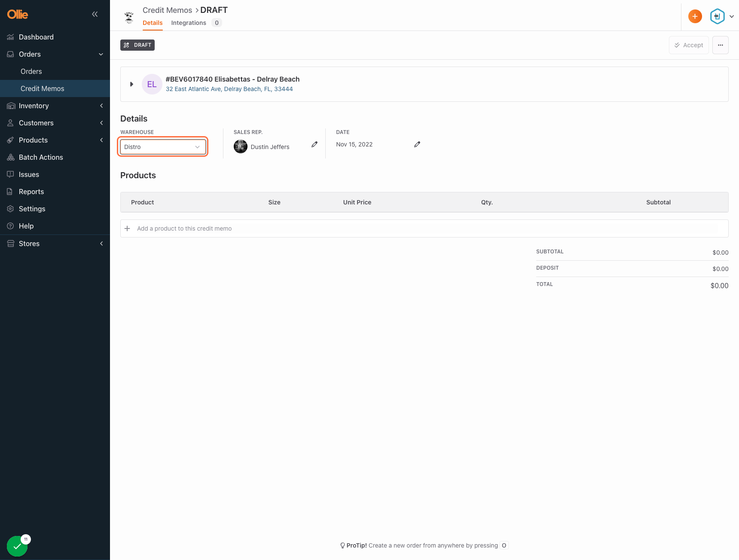Click the Integrations count badge 0
This screenshot has width=739, height=560.
click(x=217, y=23)
